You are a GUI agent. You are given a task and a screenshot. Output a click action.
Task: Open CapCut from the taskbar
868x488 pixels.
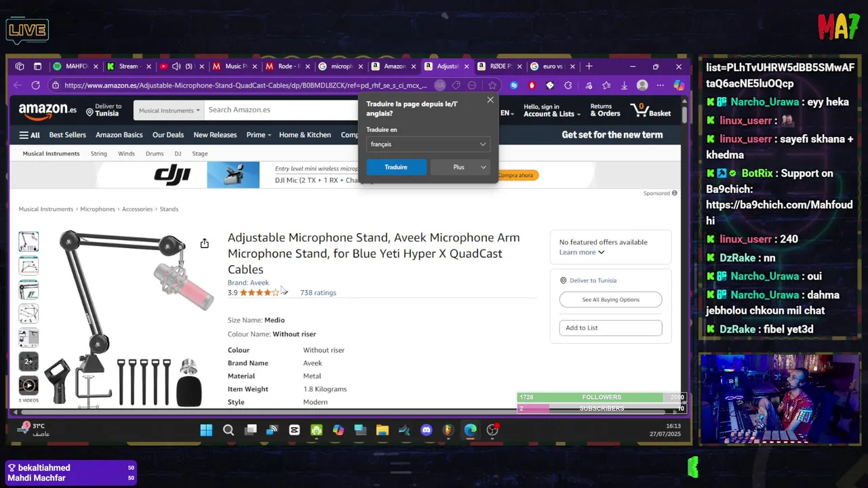click(x=294, y=430)
